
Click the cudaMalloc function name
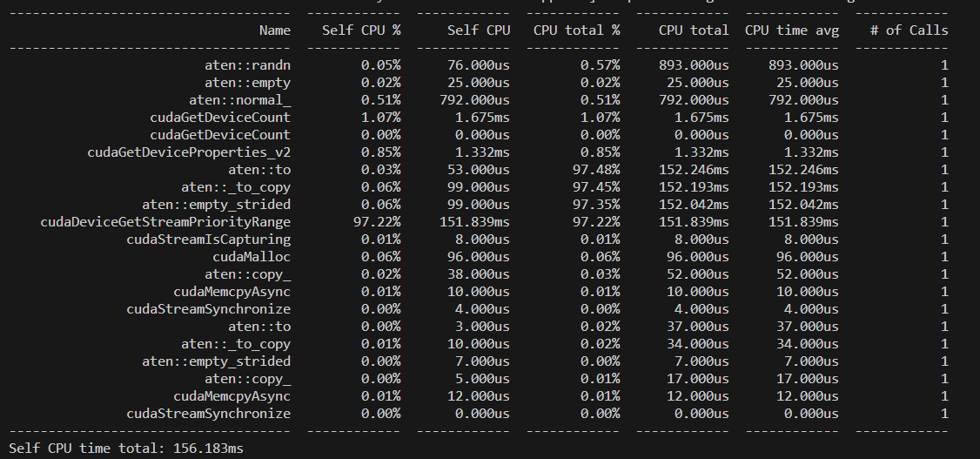point(252,256)
